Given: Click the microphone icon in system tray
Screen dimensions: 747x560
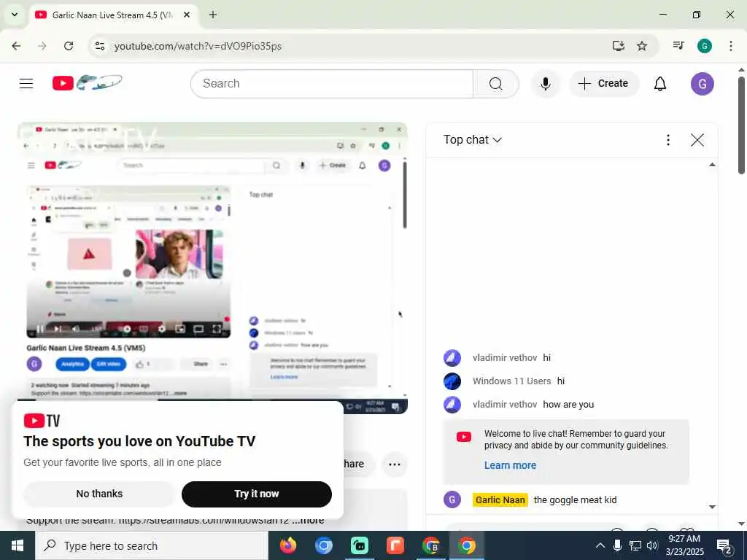Looking at the screenshot, I should pos(617,545).
